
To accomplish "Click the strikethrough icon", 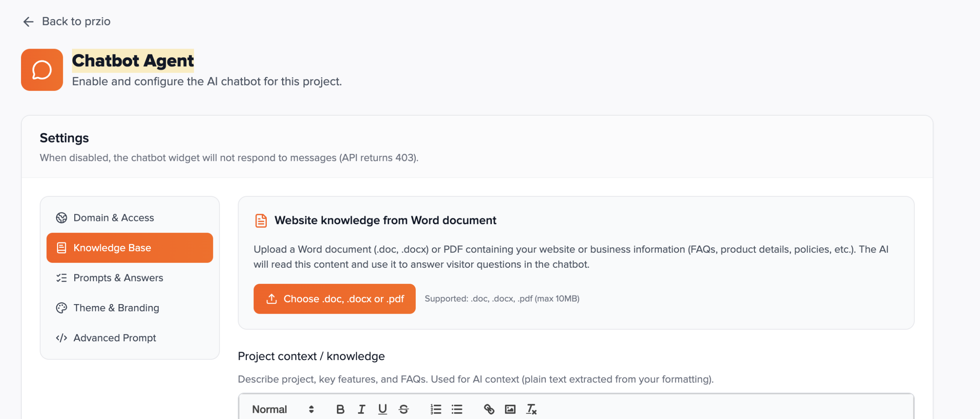I will [403, 409].
